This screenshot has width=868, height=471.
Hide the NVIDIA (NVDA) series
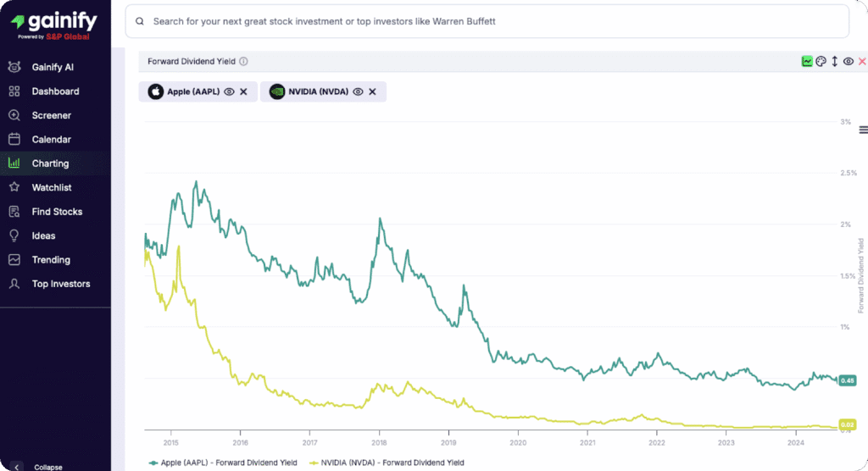(358, 91)
